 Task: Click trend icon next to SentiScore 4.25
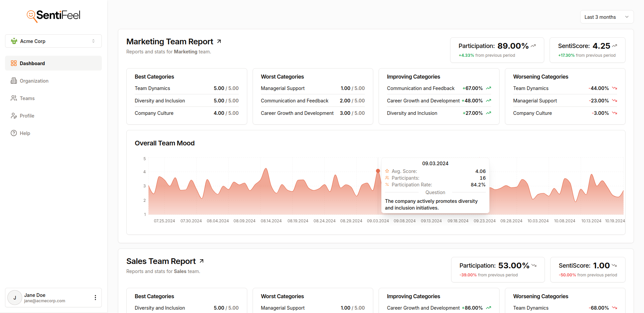tap(614, 46)
